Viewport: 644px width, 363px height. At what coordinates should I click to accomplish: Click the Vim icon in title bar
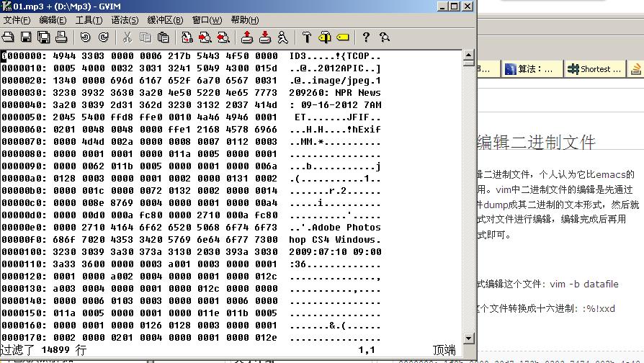click(x=6, y=6)
